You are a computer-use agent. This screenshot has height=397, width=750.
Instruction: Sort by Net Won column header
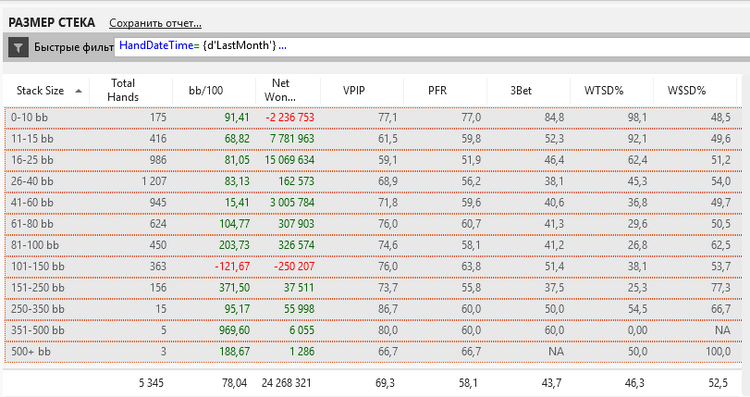[x=288, y=90]
